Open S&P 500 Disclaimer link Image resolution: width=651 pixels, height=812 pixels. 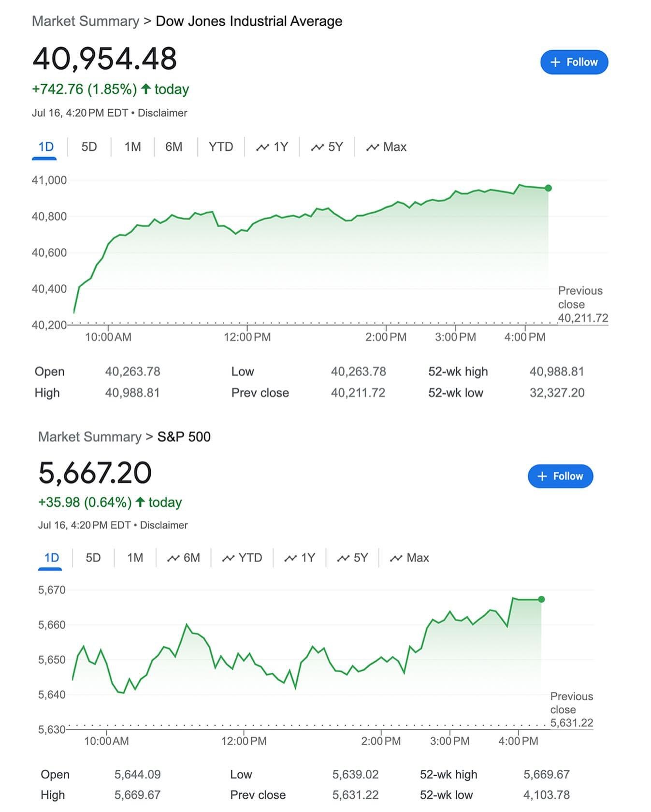point(164,525)
